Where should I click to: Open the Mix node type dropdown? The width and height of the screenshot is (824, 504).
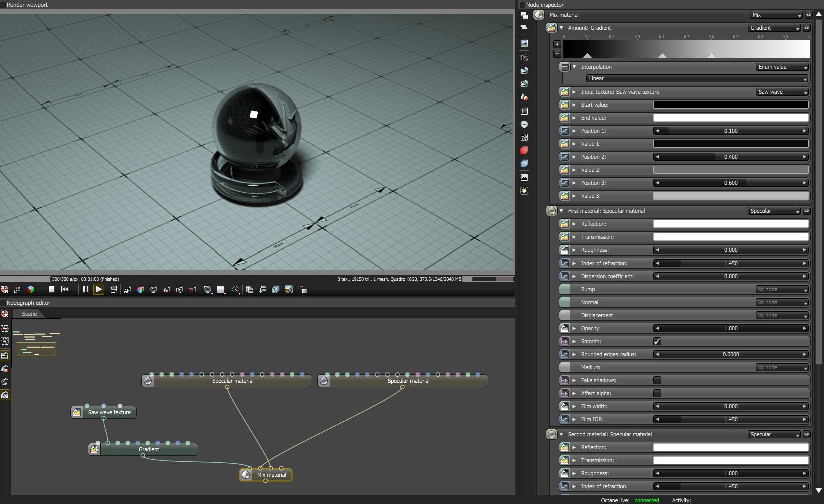(776, 15)
